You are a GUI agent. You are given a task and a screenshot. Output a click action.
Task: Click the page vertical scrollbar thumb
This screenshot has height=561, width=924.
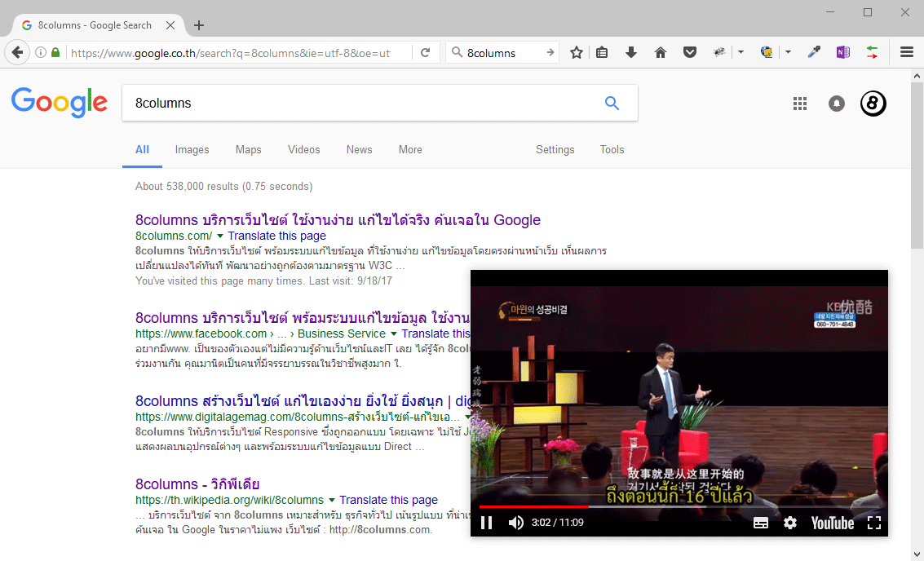click(917, 165)
